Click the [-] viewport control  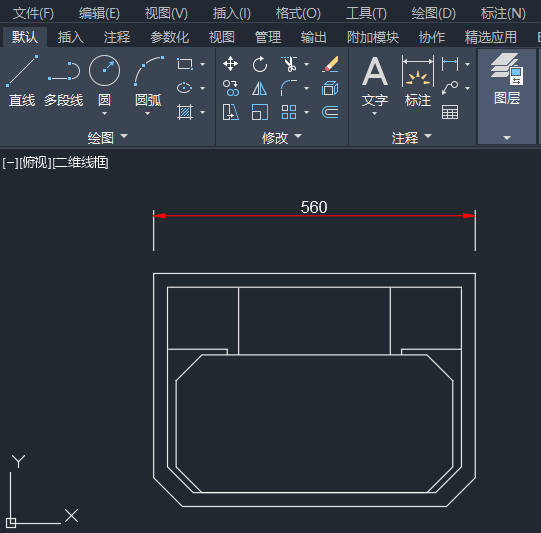click(x=10, y=162)
